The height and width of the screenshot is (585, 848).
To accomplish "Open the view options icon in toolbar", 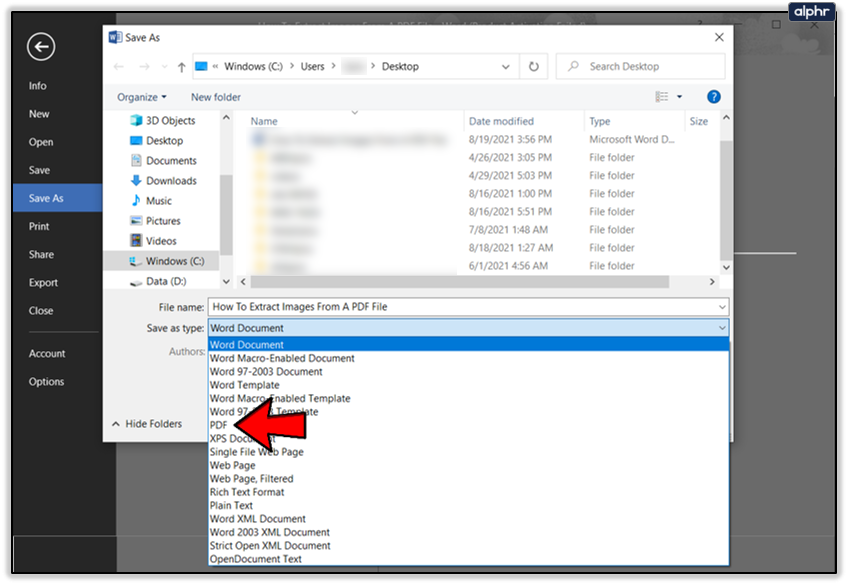I will (662, 97).
